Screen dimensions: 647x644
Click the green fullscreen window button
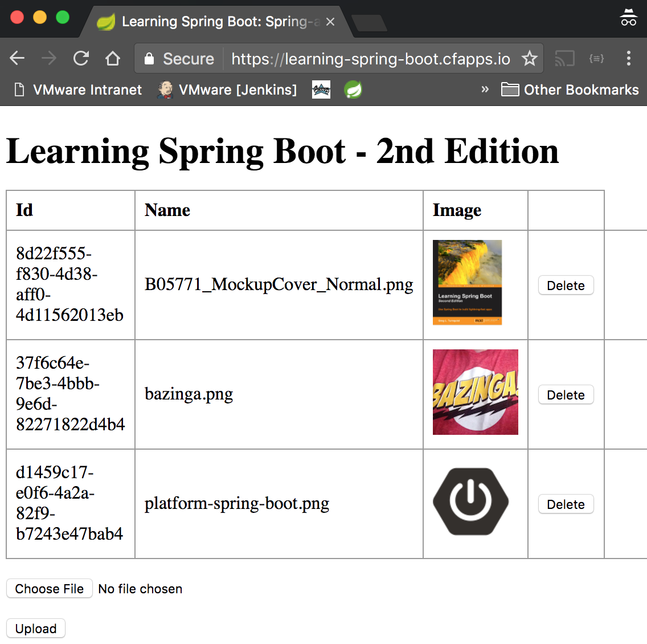[x=62, y=17]
